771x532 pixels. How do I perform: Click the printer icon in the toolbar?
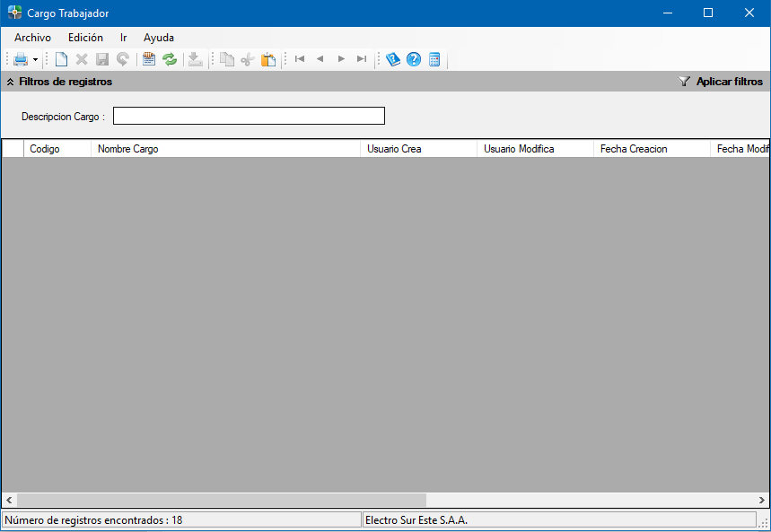point(21,59)
